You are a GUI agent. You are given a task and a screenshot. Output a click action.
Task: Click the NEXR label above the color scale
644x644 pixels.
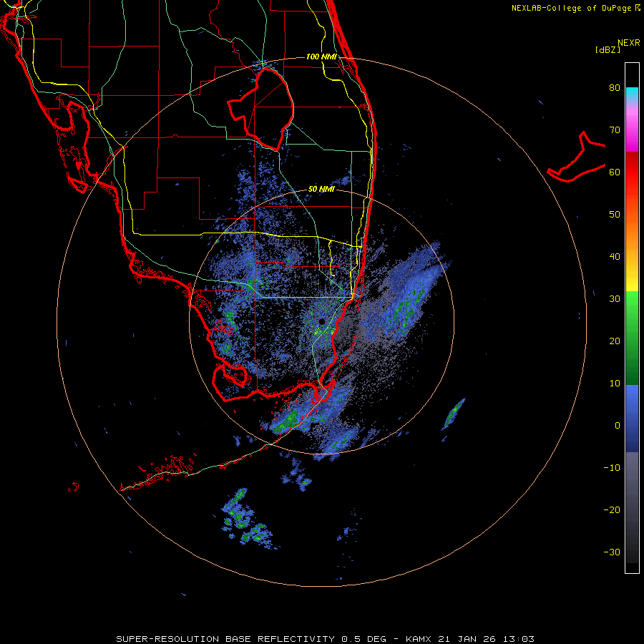point(629,43)
